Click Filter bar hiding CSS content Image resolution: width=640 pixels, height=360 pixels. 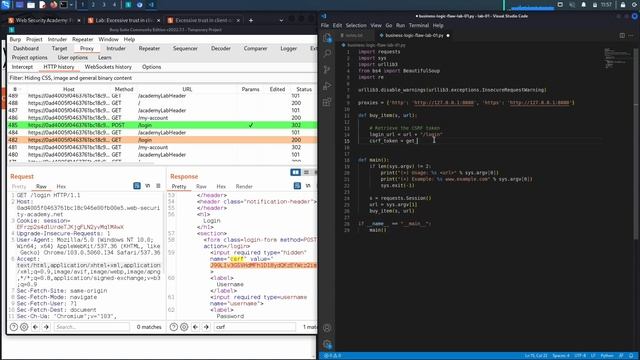[x=162, y=78]
